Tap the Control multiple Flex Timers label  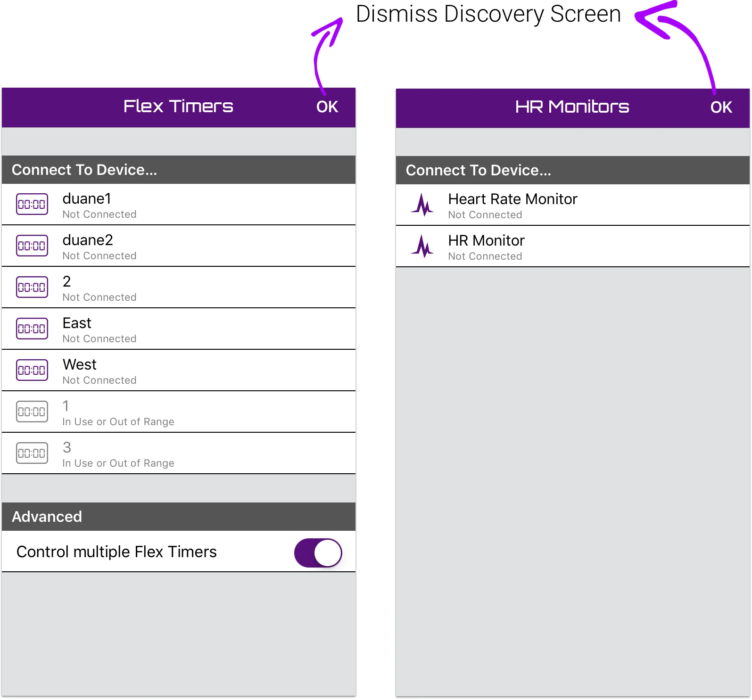116,552
